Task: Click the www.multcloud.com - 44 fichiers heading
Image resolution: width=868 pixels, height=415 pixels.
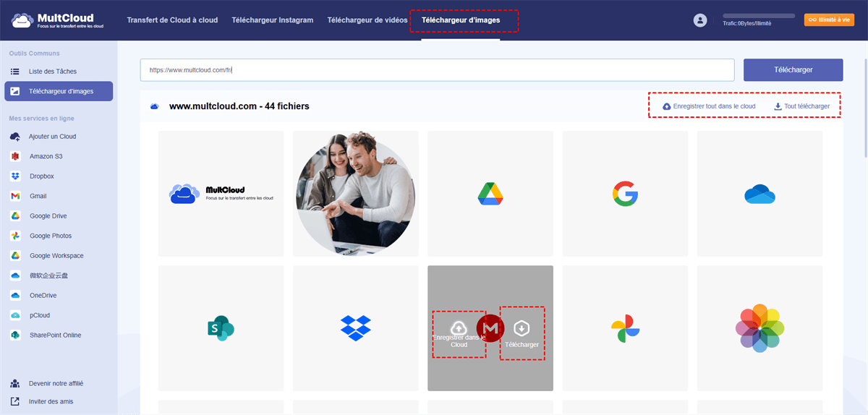Action: 239,106
